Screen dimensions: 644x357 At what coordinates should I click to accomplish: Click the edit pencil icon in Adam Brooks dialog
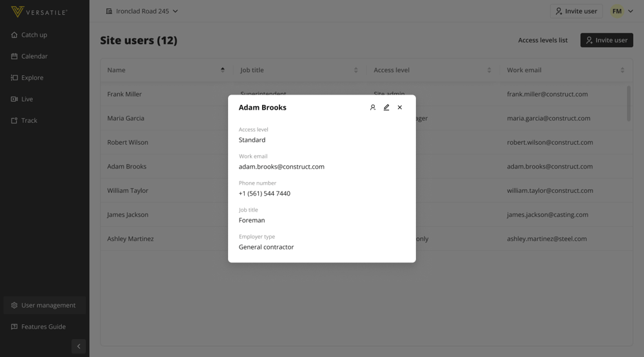click(386, 107)
